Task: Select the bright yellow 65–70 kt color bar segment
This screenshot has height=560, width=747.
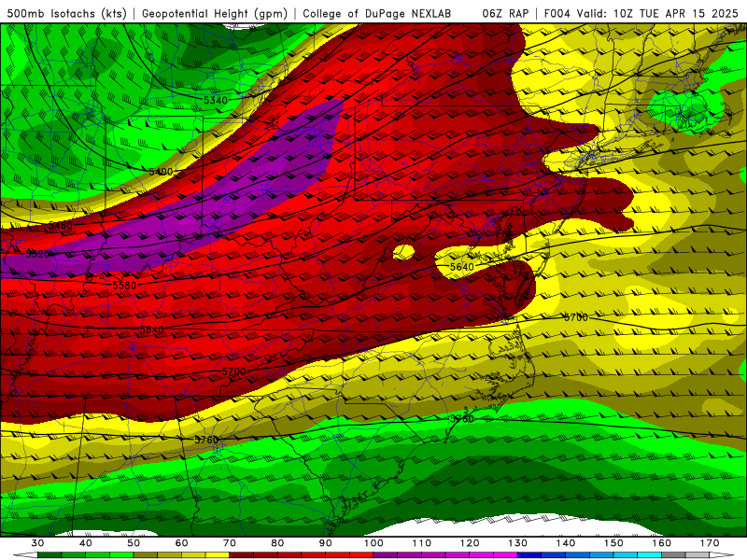Action: click(x=218, y=555)
